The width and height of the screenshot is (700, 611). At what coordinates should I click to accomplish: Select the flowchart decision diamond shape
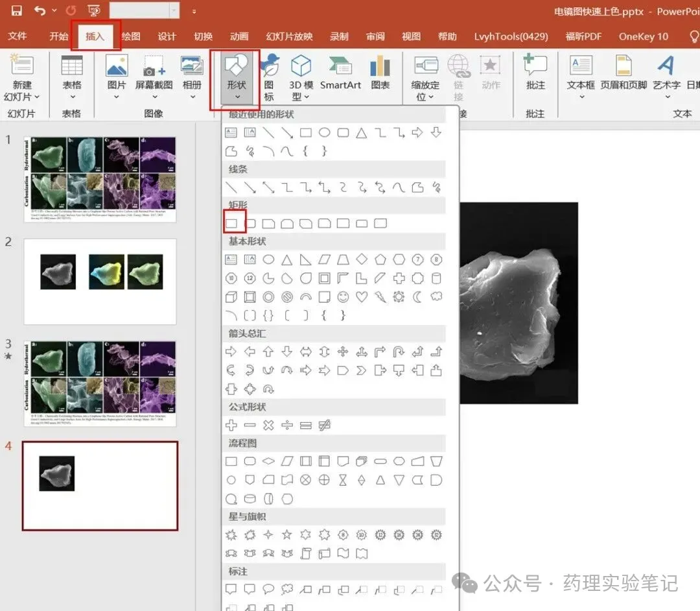(x=268, y=461)
